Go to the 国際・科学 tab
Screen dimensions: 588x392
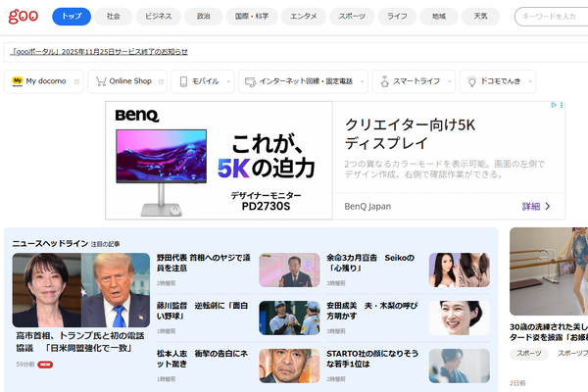pyautogui.click(x=252, y=17)
